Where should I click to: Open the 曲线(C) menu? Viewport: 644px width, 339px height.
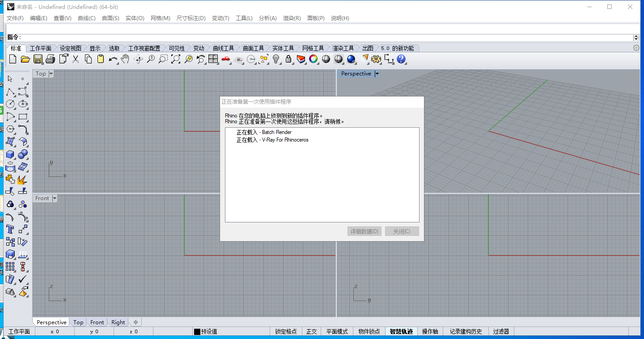[x=86, y=18]
